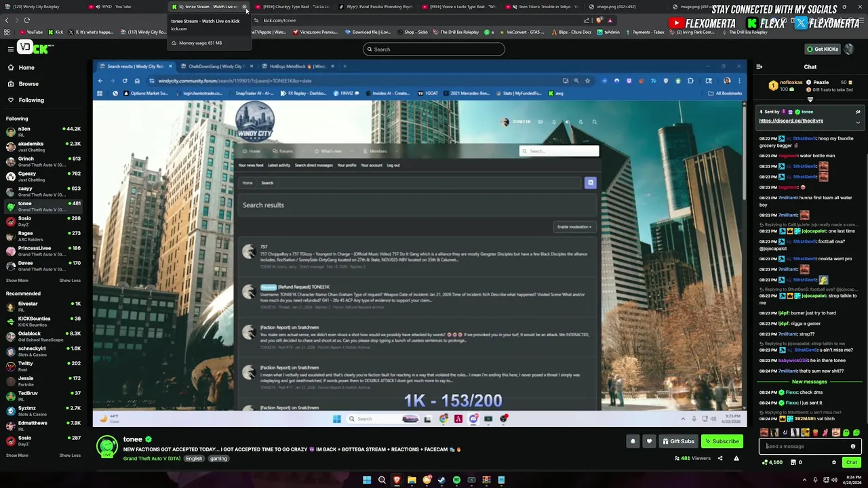This screenshot has width=868, height=488.
Task: Expand the gift leaderboard arrow
Action: (x=810, y=99)
